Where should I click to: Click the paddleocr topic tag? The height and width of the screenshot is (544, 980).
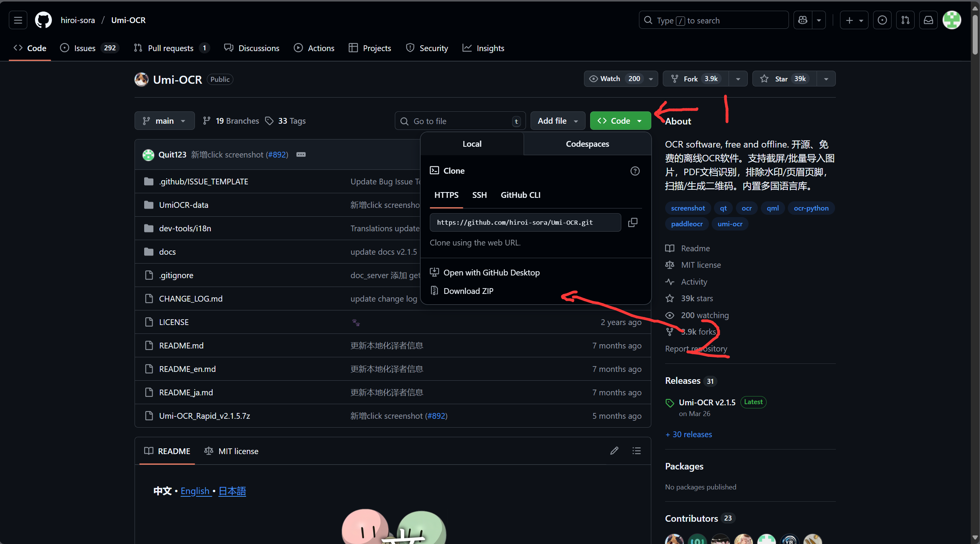687,224
